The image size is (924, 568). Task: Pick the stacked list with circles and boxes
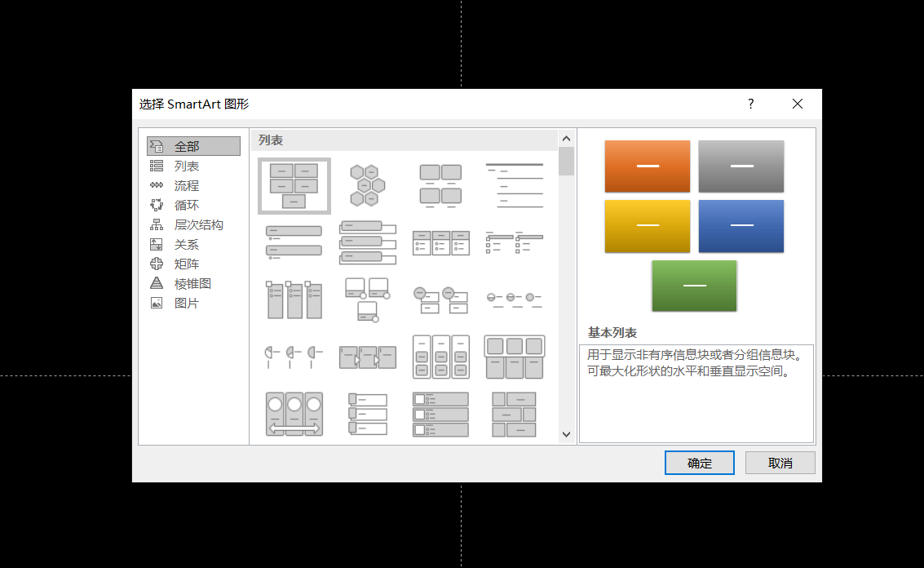[440, 300]
